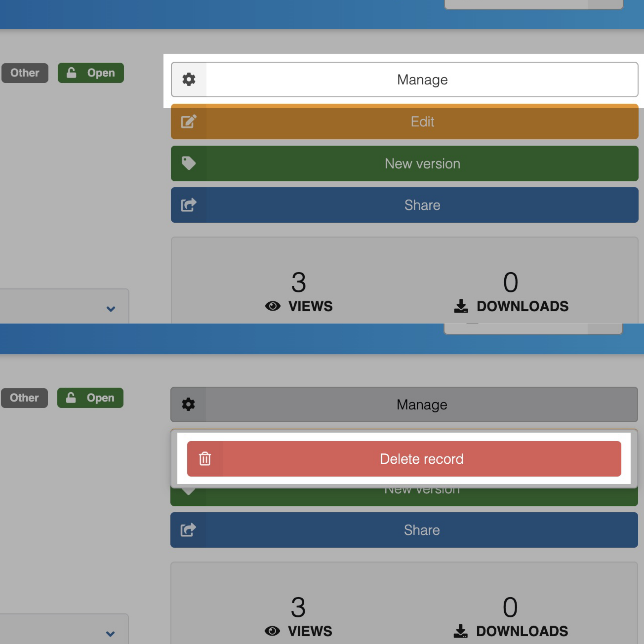Viewport: 644px width, 644px height.
Task: Click gear icon on highlighted Manage button
Action: click(189, 79)
